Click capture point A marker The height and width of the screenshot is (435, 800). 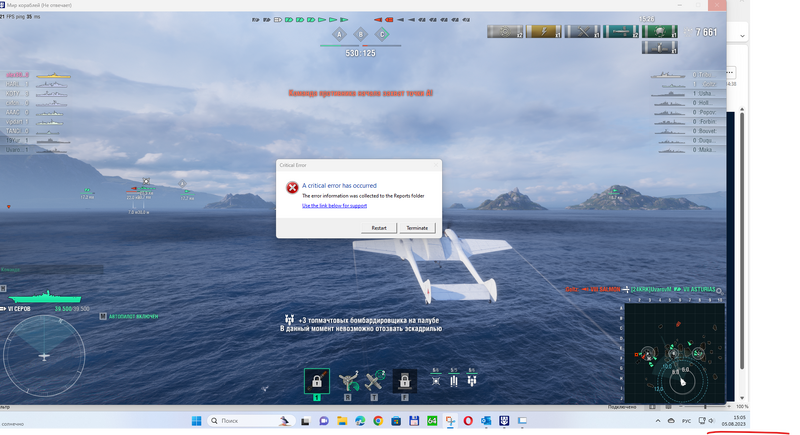click(339, 35)
